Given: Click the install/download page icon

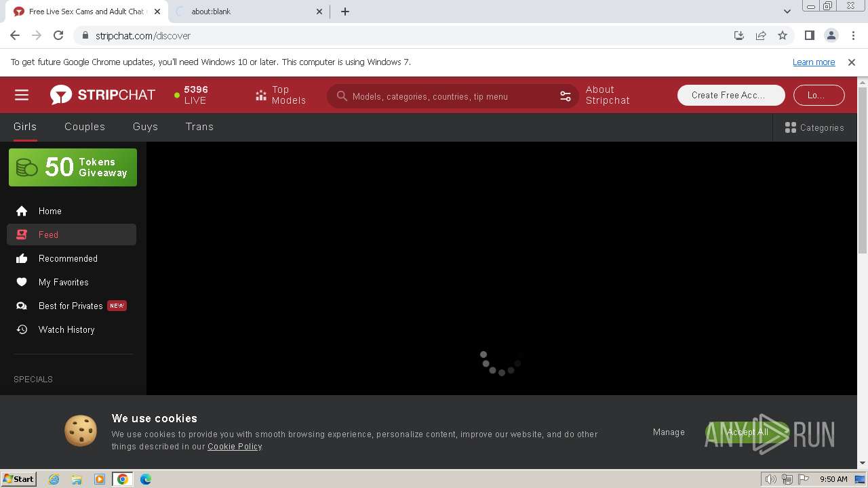Looking at the screenshot, I should click(739, 35).
